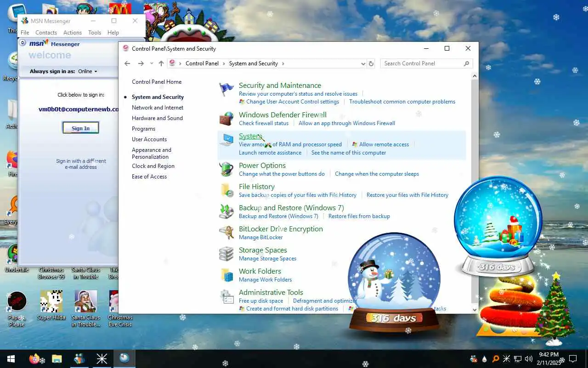The height and width of the screenshot is (368, 588).
Task: Open Hardware and Sound category
Action: coord(157,118)
